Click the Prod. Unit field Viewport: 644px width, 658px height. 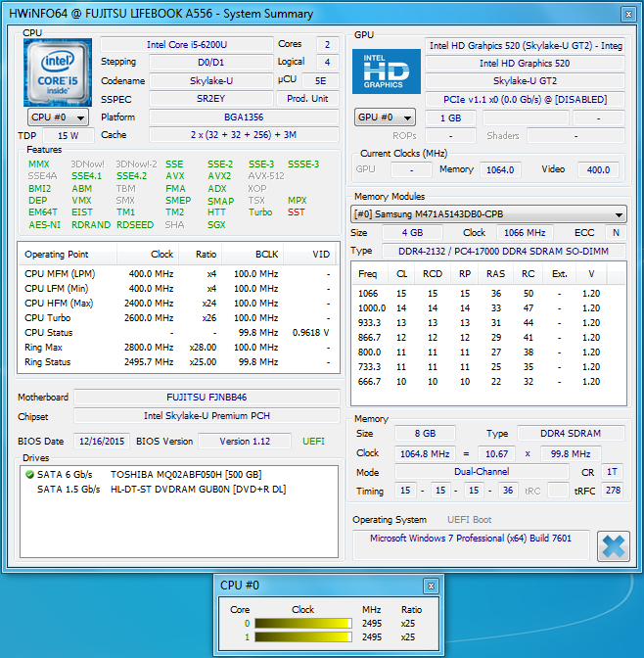click(307, 99)
